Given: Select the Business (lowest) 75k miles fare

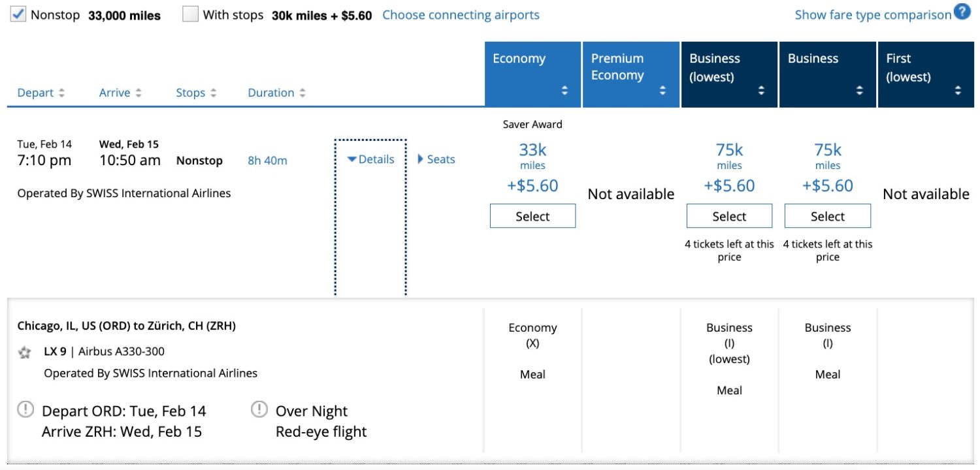Looking at the screenshot, I should (729, 216).
